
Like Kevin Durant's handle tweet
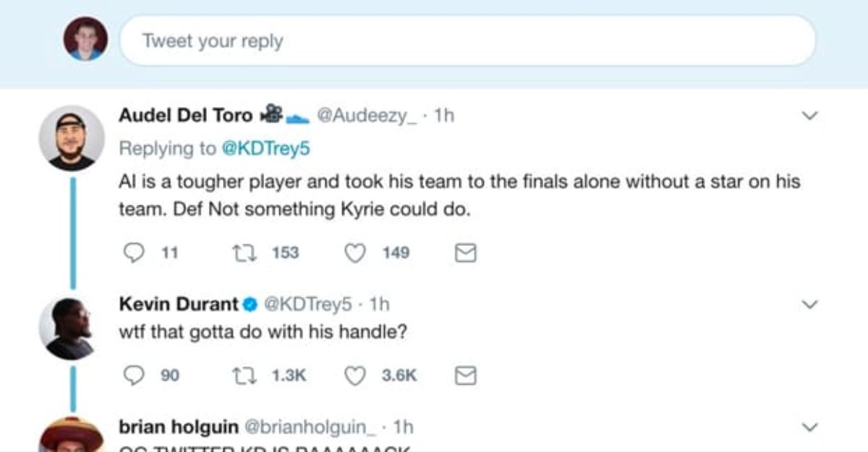click(x=355, y=375)
